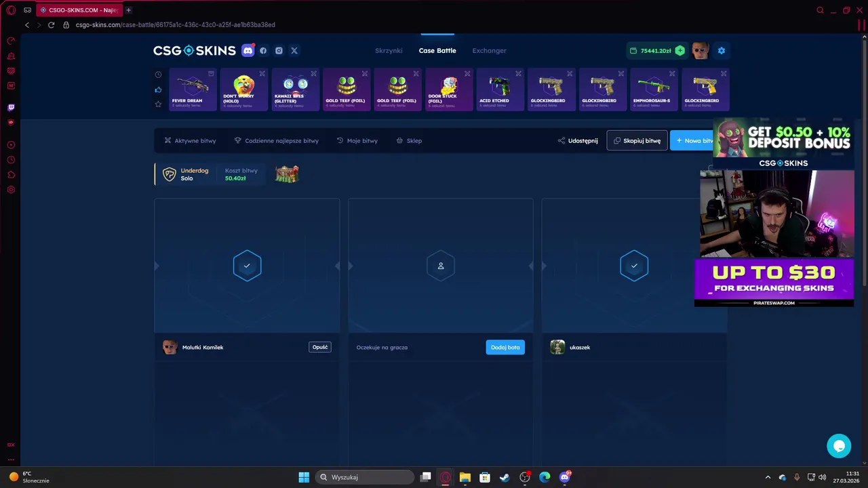Viewport: 868px width, 488px height.
Task: Click the CSGO-SKINS logo
Action: pos(194,50)
